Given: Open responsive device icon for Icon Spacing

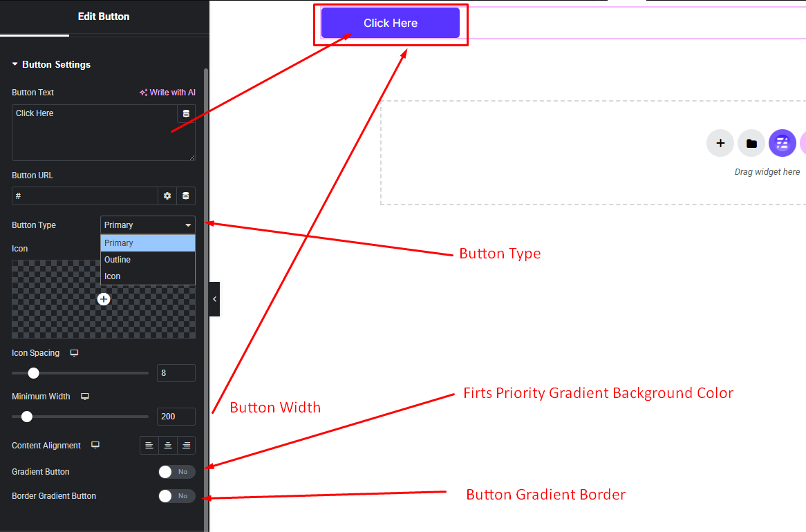Looking at the screenshot, I should pos(74,353).
